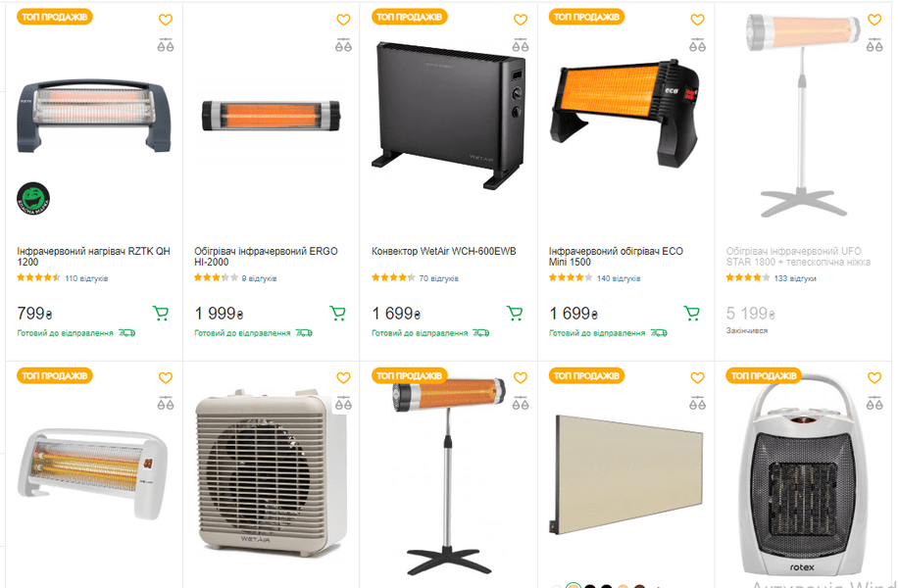
Task: Compare the UFO STAR 1800 heater
Action: point(874,45)
